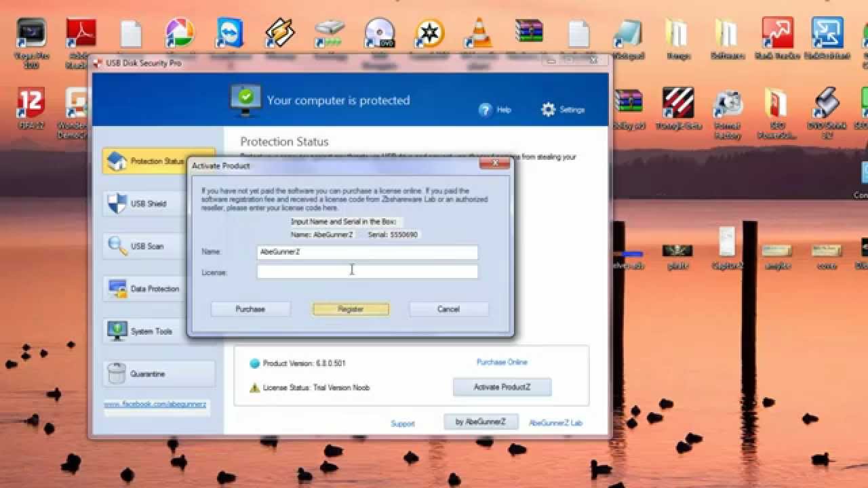Click the Register button
868x488 pixels.
(351, 309)
